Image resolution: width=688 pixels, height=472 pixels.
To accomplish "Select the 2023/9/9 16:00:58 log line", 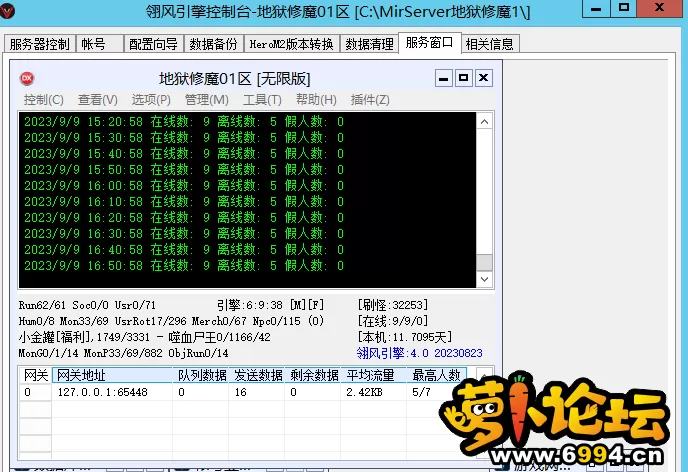I will pos(183,186).
